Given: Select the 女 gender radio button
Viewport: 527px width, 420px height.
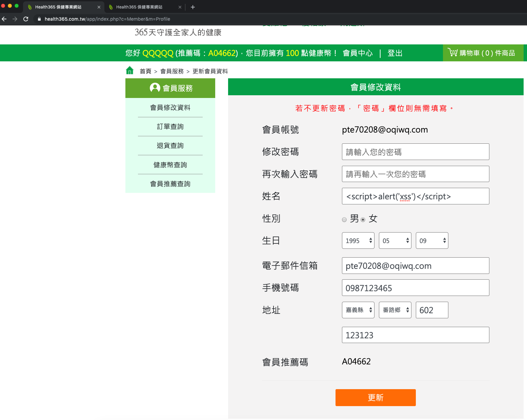Looking at the screenshot, I should click(x=363, y=220).
